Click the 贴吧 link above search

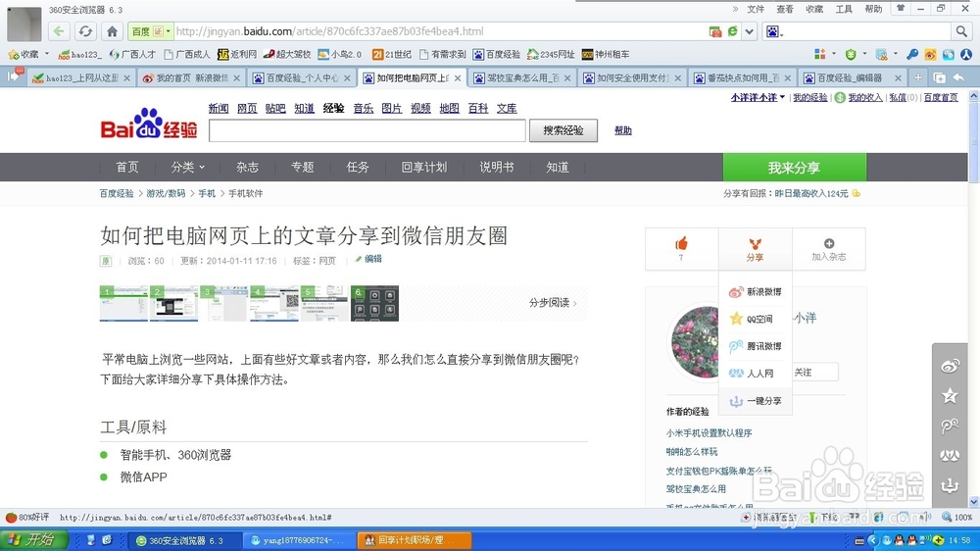click(x=275, y=108)
